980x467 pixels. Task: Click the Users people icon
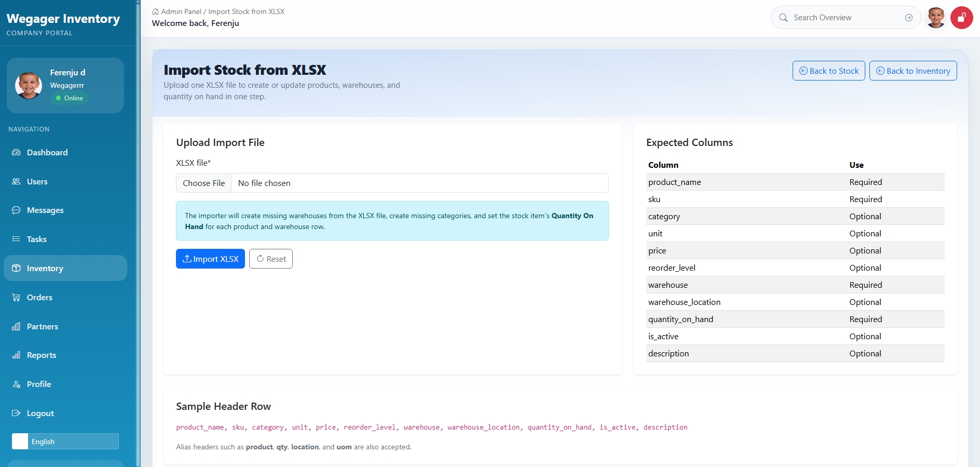(x=16, y=181)
